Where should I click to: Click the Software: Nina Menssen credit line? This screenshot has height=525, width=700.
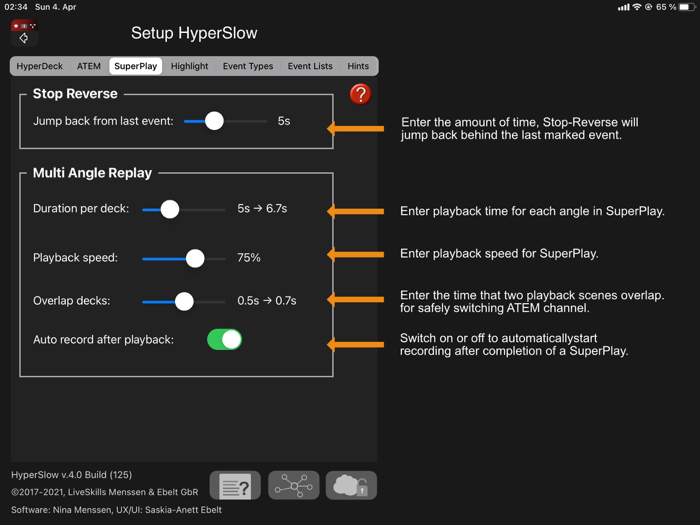click(116, 510)
